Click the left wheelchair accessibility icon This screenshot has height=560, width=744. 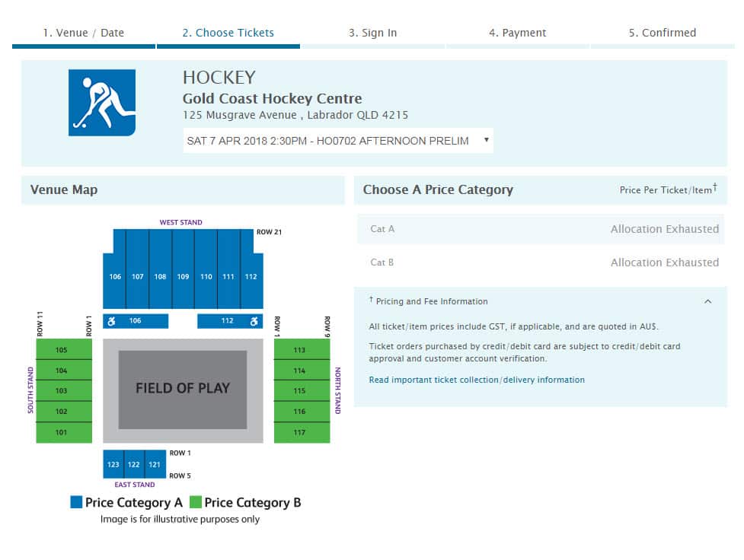(x=111, y=321)
